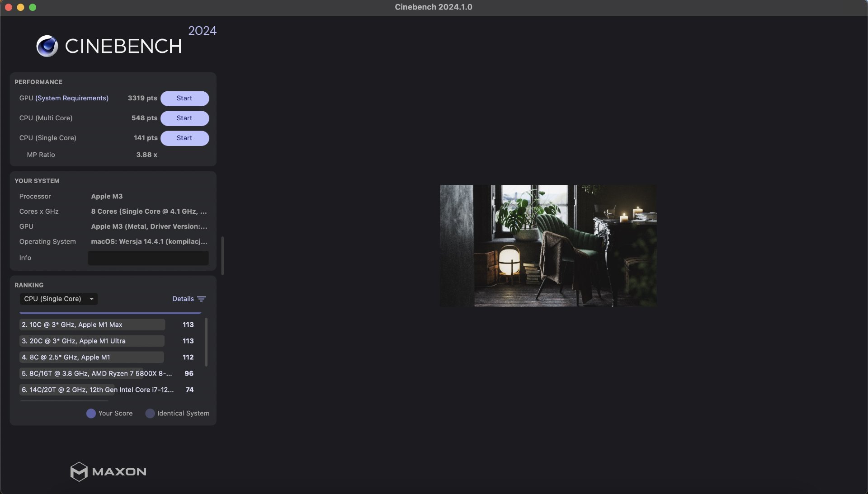This screenshot has height=494, width=868.
Task: Click the Maxon logo icon
Action: pos(79,471)
